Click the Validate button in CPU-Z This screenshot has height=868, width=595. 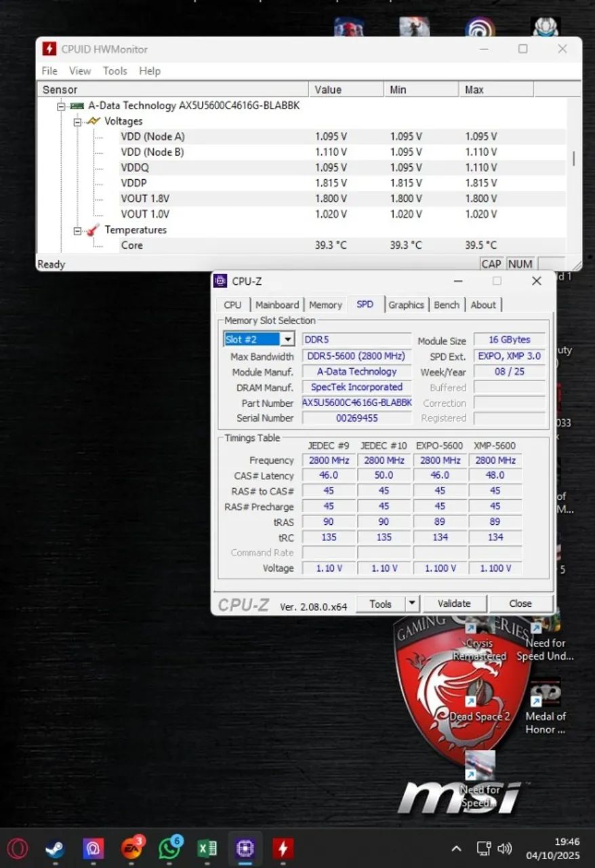455,603
